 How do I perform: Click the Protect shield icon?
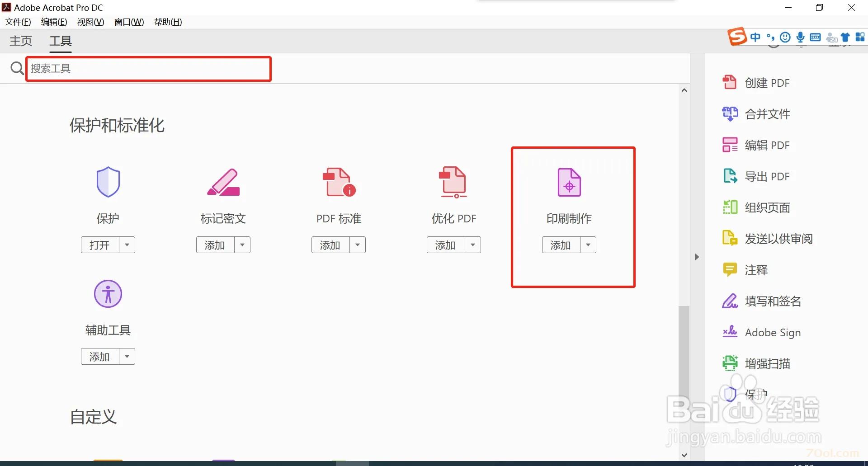pos(108,182)
